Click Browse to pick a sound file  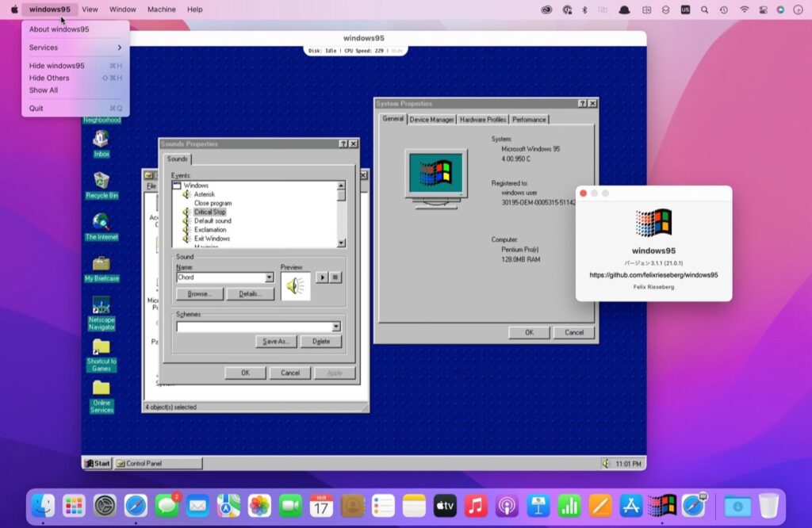click(199, 293)
